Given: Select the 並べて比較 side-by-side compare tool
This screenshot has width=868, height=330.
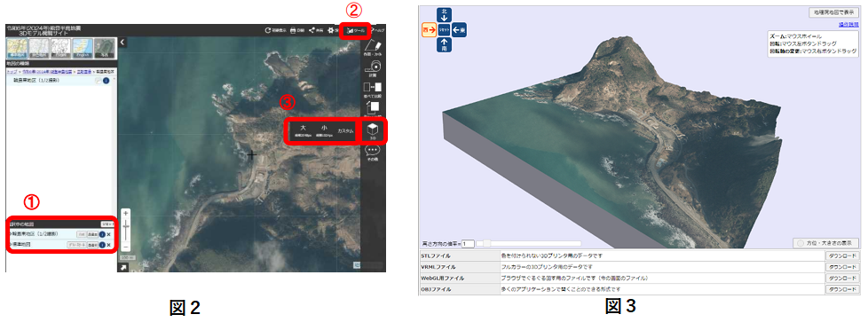Looking at the screenshot, I should 373,90.
